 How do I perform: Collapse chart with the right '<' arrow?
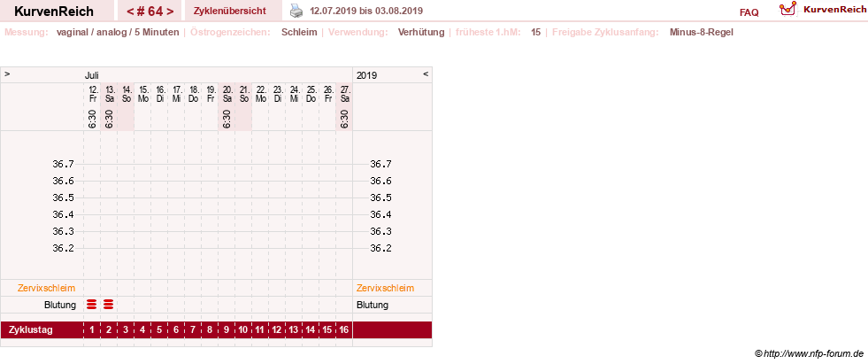426,74
